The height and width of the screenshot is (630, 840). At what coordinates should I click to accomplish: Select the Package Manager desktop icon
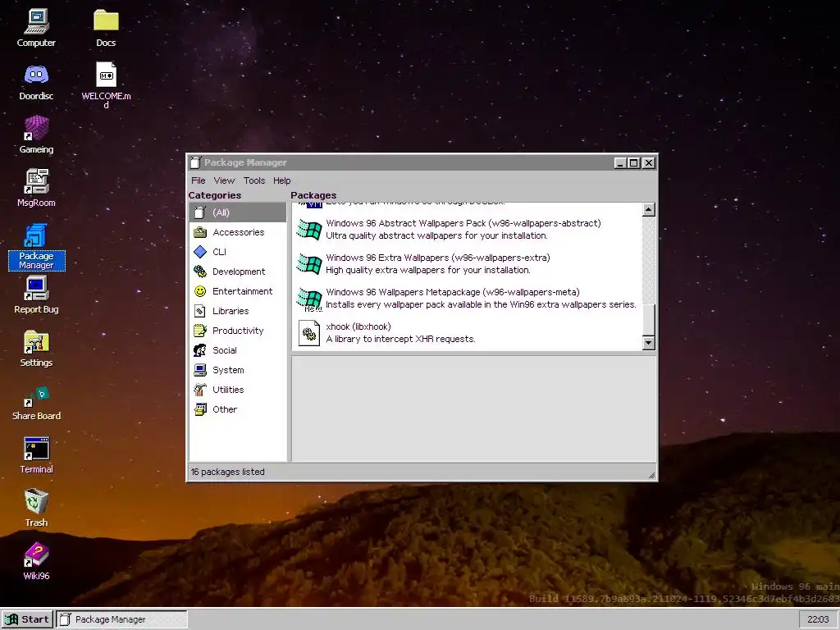36,246
